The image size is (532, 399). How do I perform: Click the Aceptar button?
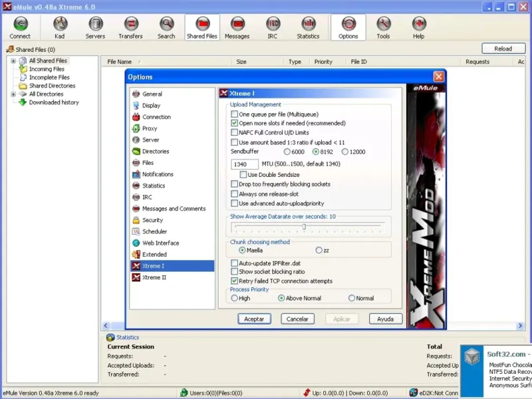(254, 319)
